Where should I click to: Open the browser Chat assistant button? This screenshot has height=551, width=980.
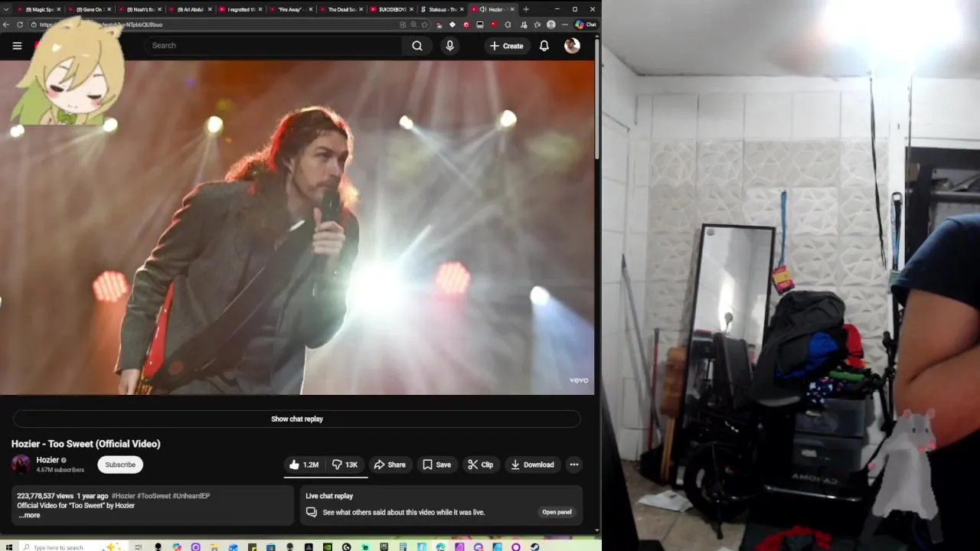tap(586, 24)
